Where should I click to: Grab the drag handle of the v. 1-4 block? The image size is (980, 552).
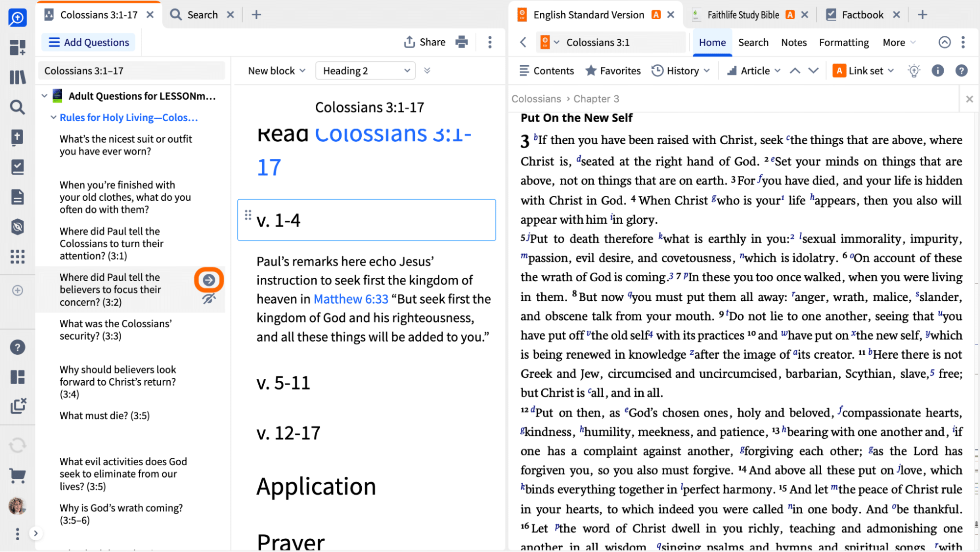(248, 215)
